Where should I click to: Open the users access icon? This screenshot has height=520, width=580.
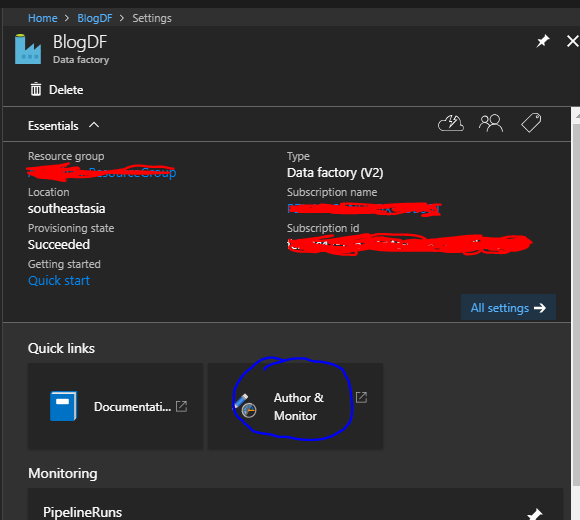click(491, 123)
